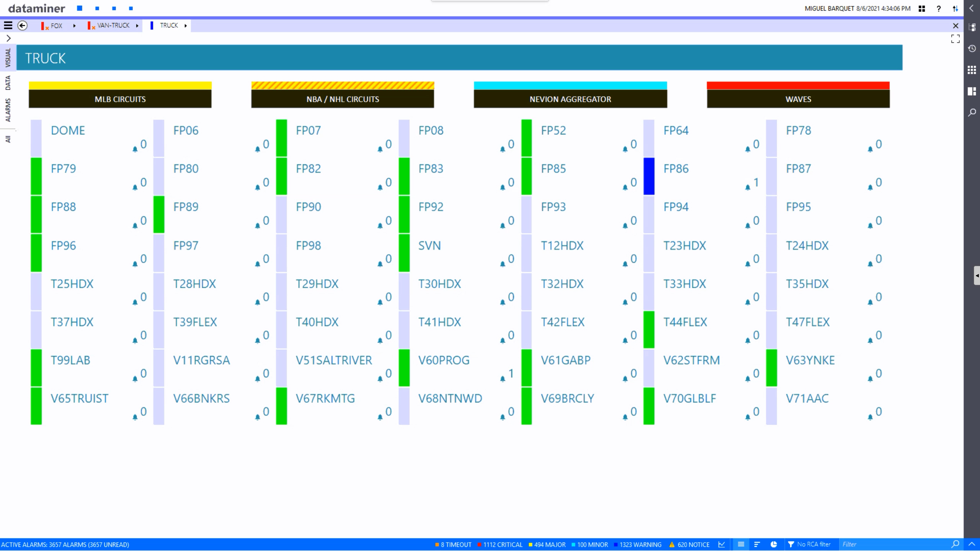Expand the arrow next to TRUCK breadcrumb
Image resolution: width=980 pixels, height=551 pixels.
186,26
